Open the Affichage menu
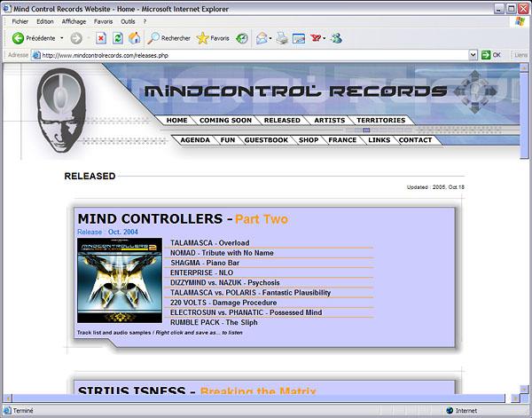The image size is (532, 418). (x=74, y=21)
